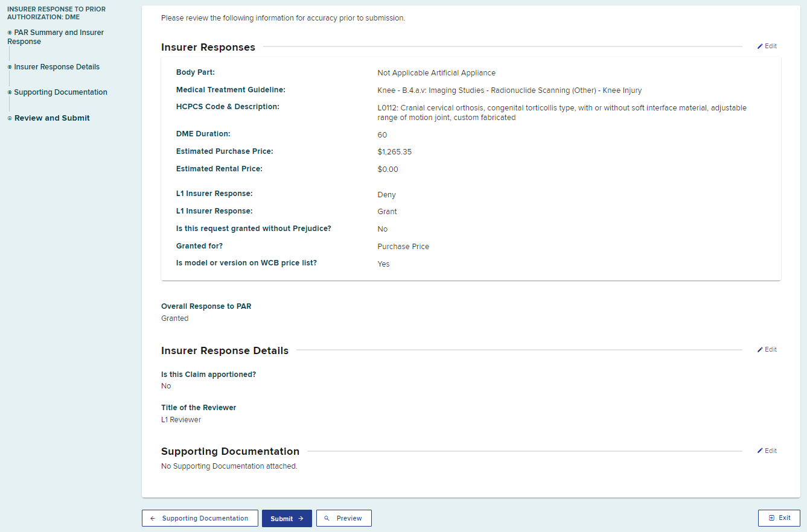This screenshot has height=532, width=807.
Task: Edit the Supporting Documentation section
Action: tap(767, 451)
